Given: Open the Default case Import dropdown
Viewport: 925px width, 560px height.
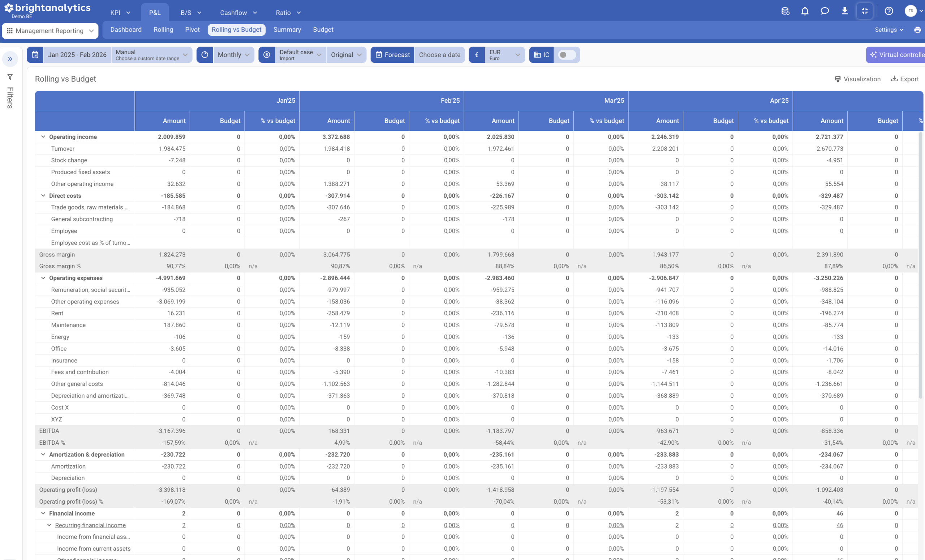Looking at the screenshot, I should (300, 55).
